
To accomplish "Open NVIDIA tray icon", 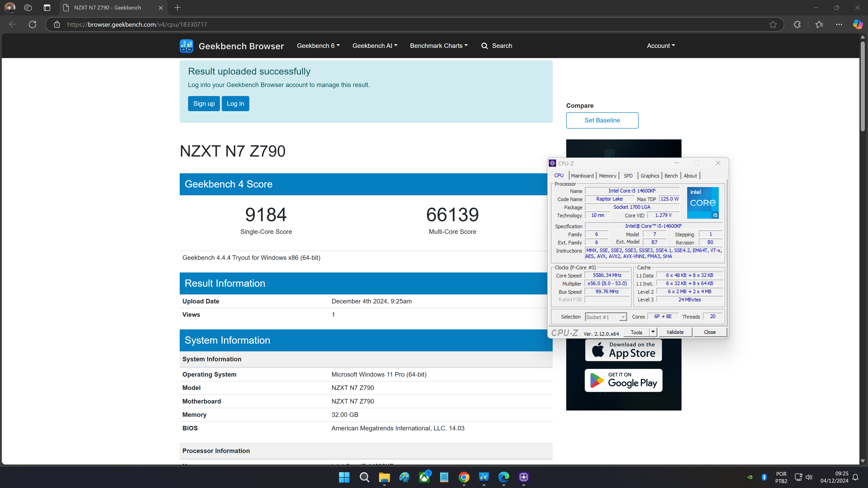I will point(750,477).
